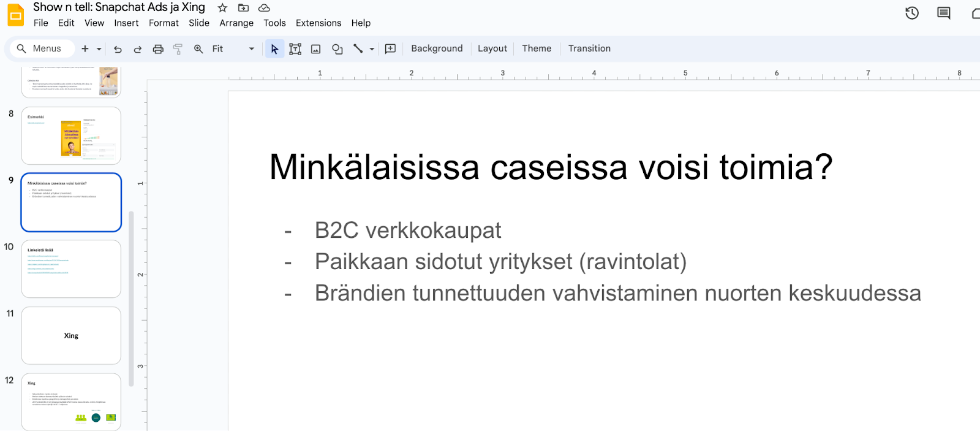Click the undo icon in the toolbar
Screen dimensions: 980x431
pyautogui.click(x=118, y=49)
